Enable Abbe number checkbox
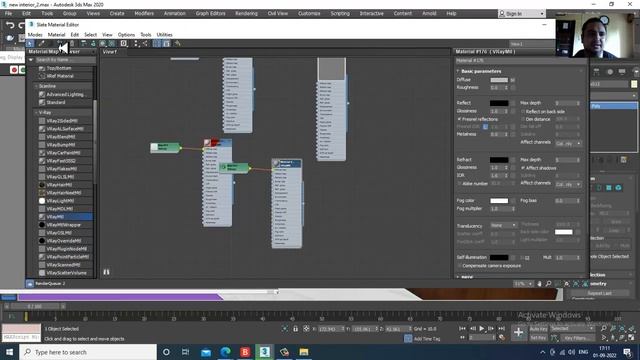This screenshot has height=360, width=640. pyautogui.click(x=459, y=184)
